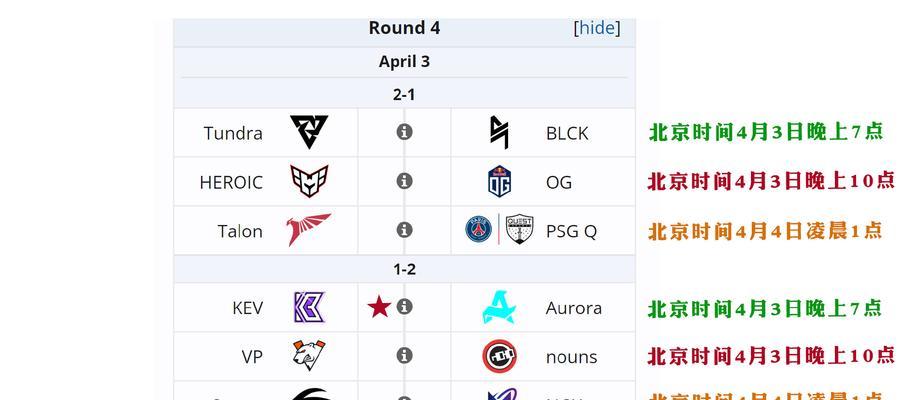918x400 pixels.
Task: Click the Aurora team name
Action: pyautogui.click(x=574, y=308)
